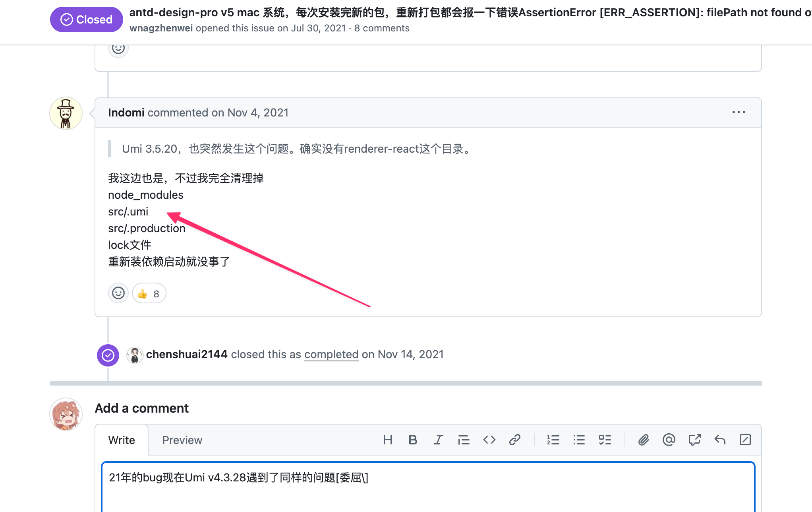This screenshot has width=812, height=512.
Task: Reference an issue or pull request
Action: click(694, 440)
